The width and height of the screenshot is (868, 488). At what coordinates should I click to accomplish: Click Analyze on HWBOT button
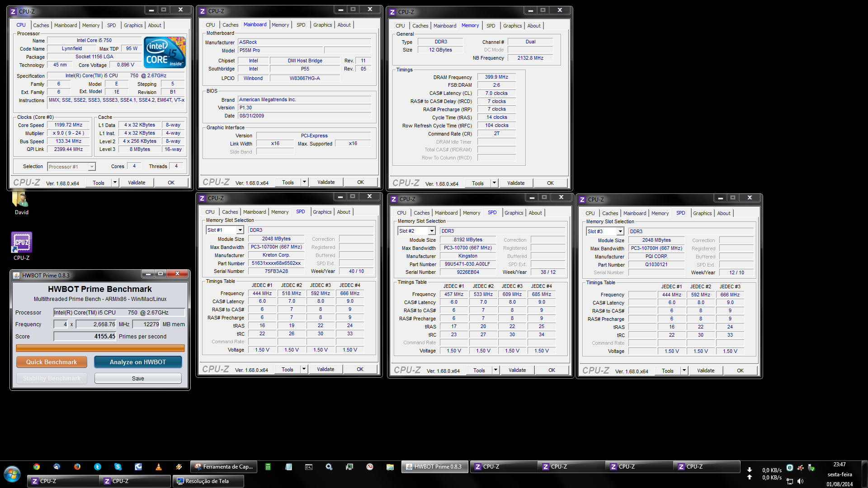[138, 362]
